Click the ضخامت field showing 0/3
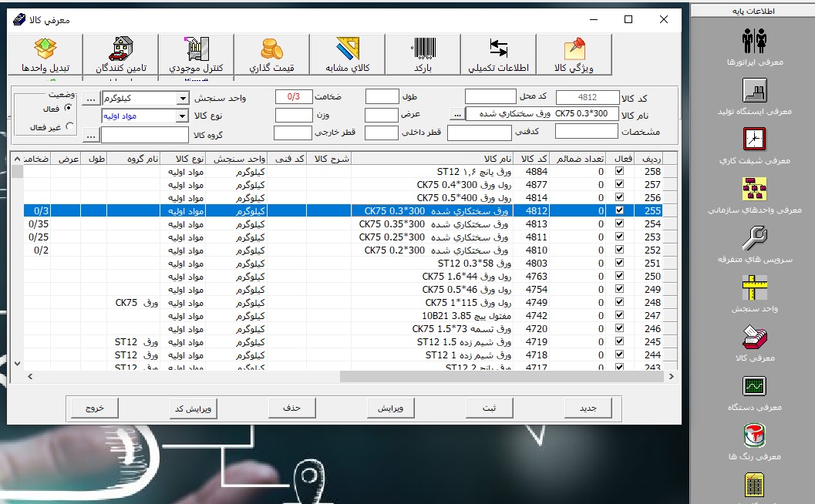 [x=293, y=96]
